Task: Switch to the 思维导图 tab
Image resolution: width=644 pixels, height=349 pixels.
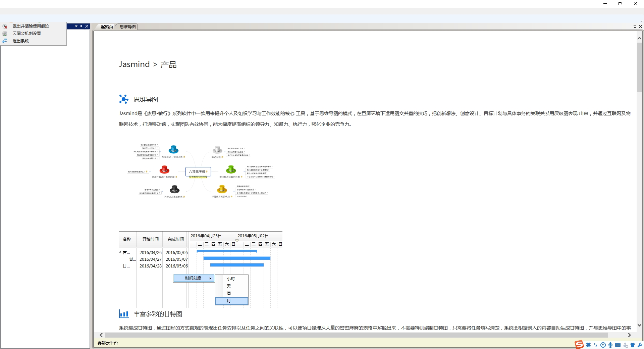Action: pos(128,27)
